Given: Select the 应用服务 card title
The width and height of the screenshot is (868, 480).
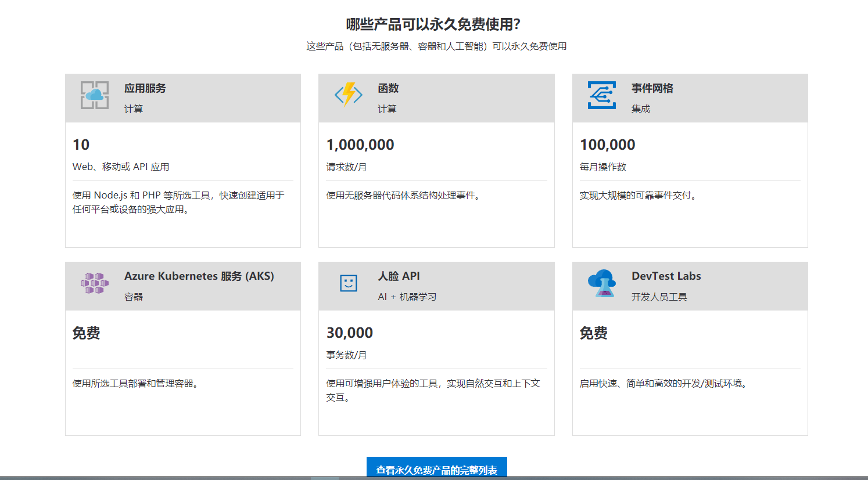Looking at the screenshot, I should [145, 88].
